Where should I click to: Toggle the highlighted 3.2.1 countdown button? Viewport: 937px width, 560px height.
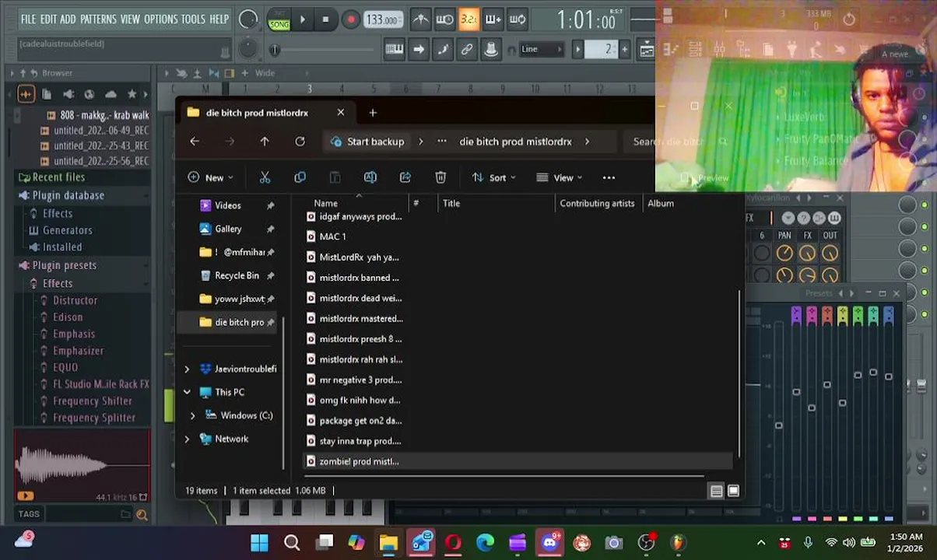tap(468, 19)
